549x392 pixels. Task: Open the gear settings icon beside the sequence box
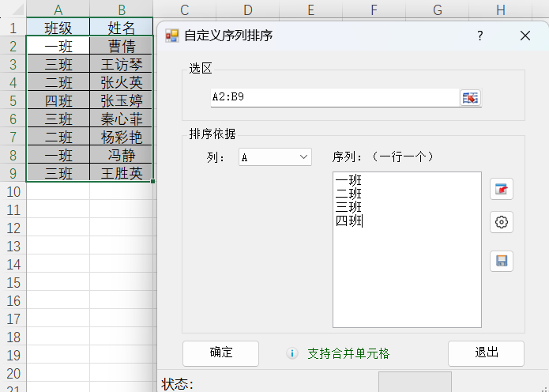coord(502,222)
